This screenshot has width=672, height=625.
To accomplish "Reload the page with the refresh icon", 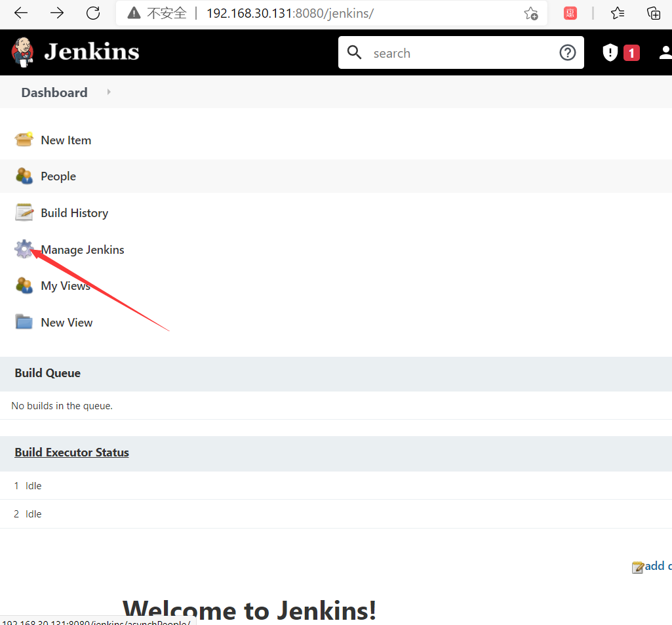I will coord(93,13).
